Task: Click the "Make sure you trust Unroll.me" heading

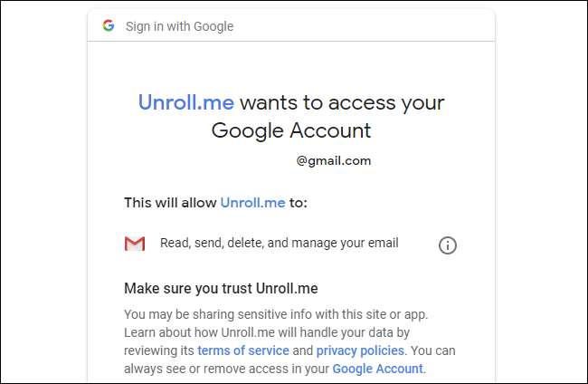Action: tap(221, 289)
